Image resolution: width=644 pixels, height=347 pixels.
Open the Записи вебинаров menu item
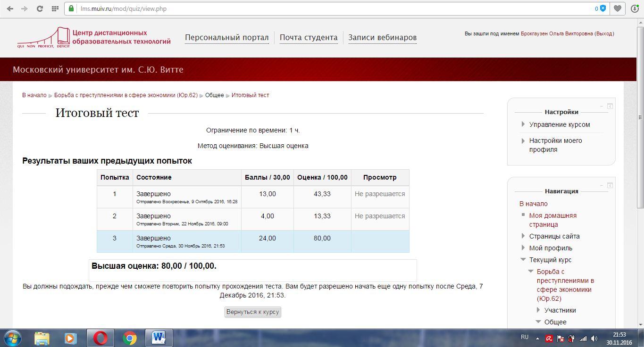382,38
